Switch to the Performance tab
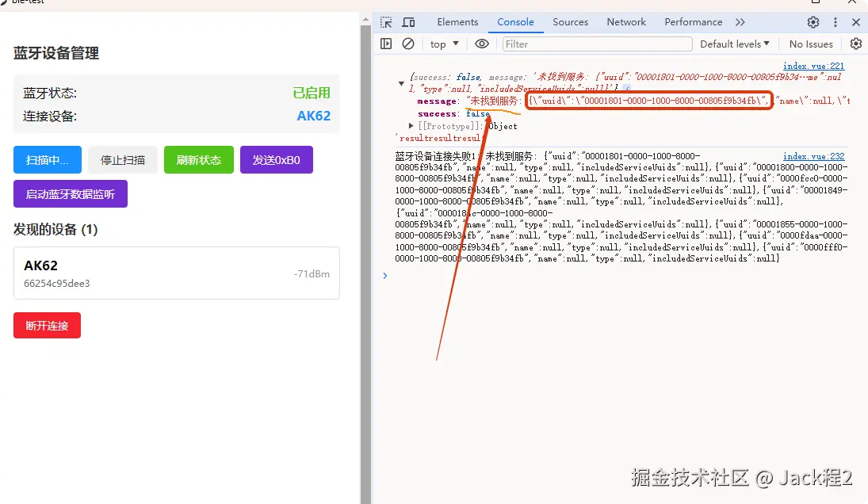Image resolution: width=868 pixels, height=504 pixels. pos(693,22)
